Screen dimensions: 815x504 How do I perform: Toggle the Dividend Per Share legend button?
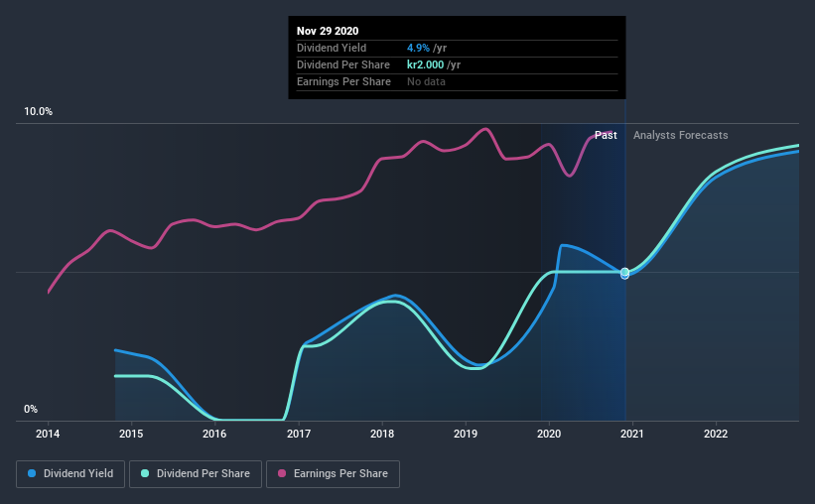pos(196,474)
